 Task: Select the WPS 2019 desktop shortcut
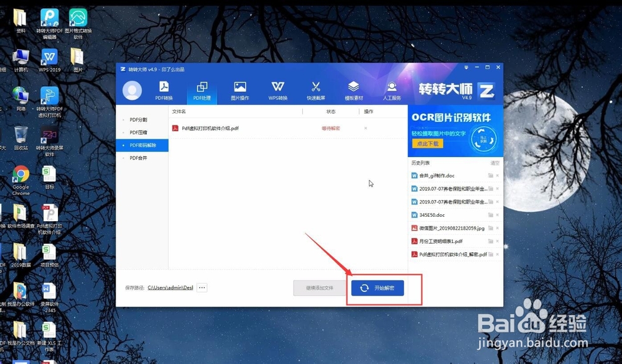(50, 60)
